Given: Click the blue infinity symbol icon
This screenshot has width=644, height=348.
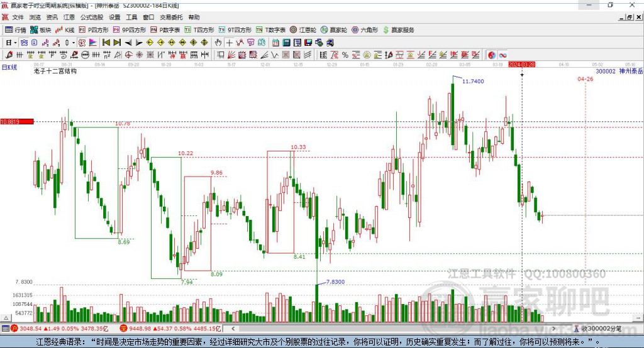Looking at the screenshot, I should click(502, 55).
